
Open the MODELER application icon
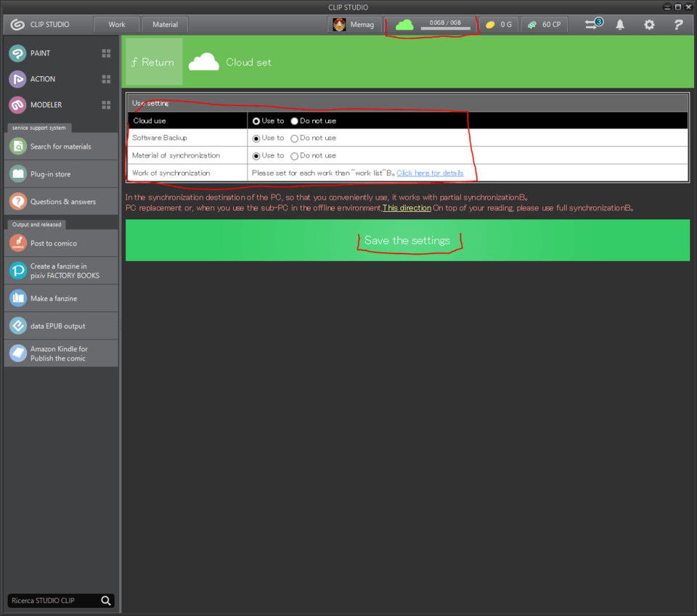tap(17, 105)
